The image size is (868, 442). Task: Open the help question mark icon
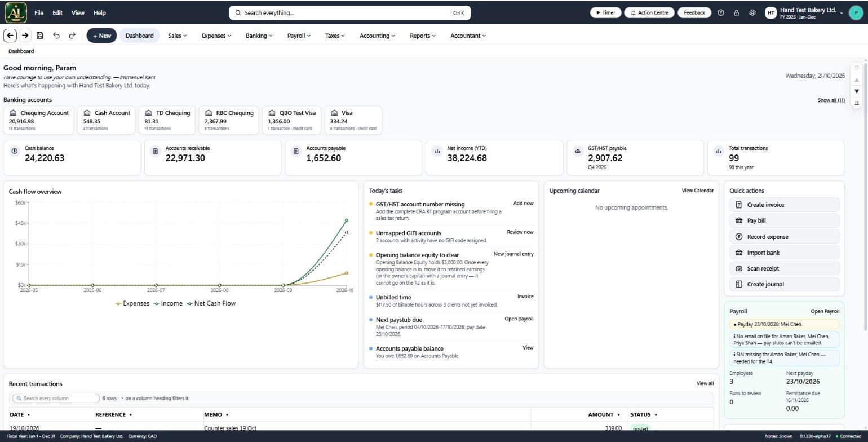720,12
